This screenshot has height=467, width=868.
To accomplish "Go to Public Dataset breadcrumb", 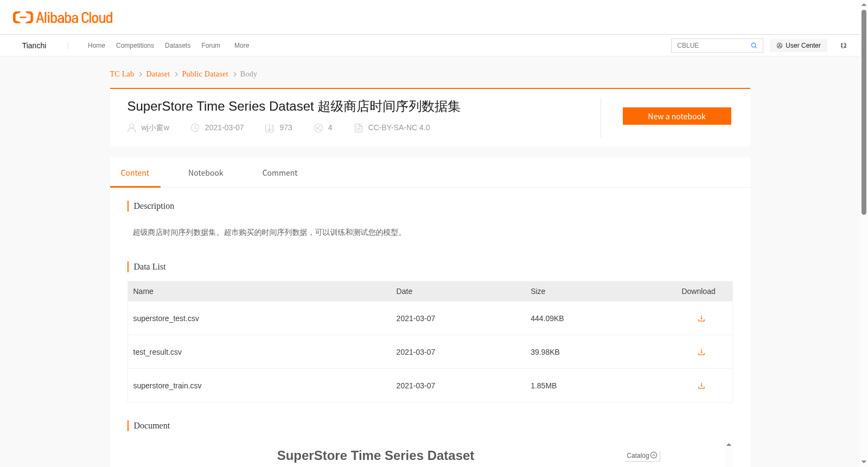I will coord(205,74).
